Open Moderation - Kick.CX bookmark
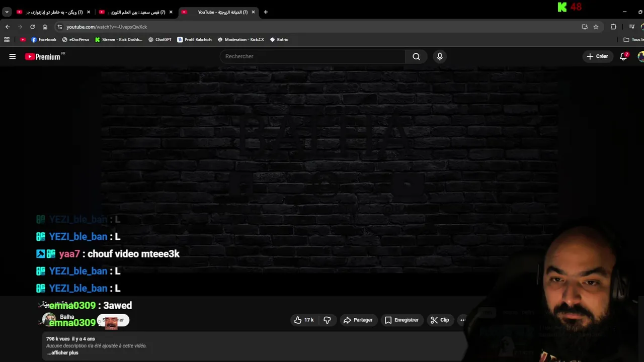This screenshot has height=362, width=644. click(x=240, y=40)
